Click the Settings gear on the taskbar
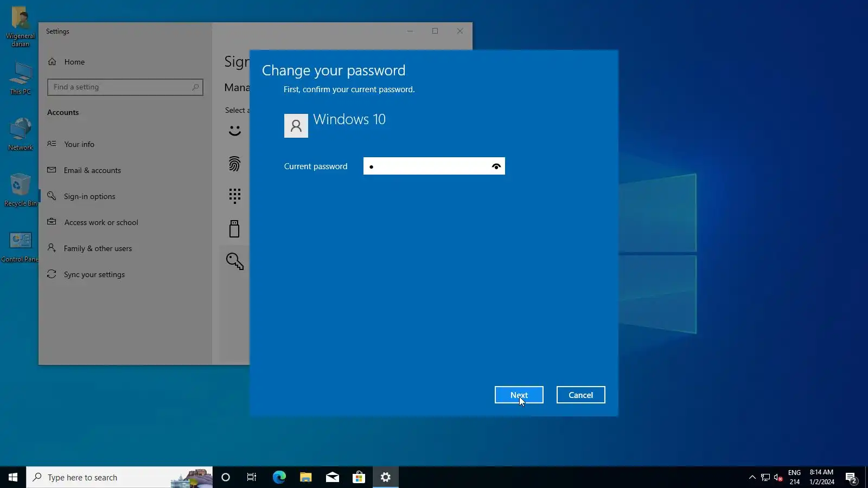 (385, 477)
